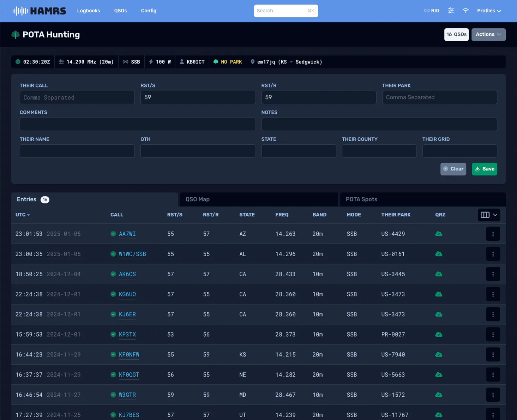Screen dimensions: 517x420
Task: Open the KF0QGT callsign link
Action: click(129, 374)
